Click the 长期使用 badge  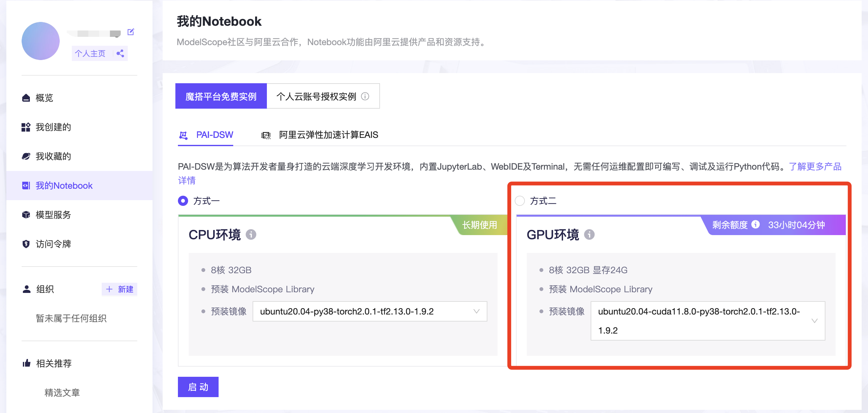480,225
